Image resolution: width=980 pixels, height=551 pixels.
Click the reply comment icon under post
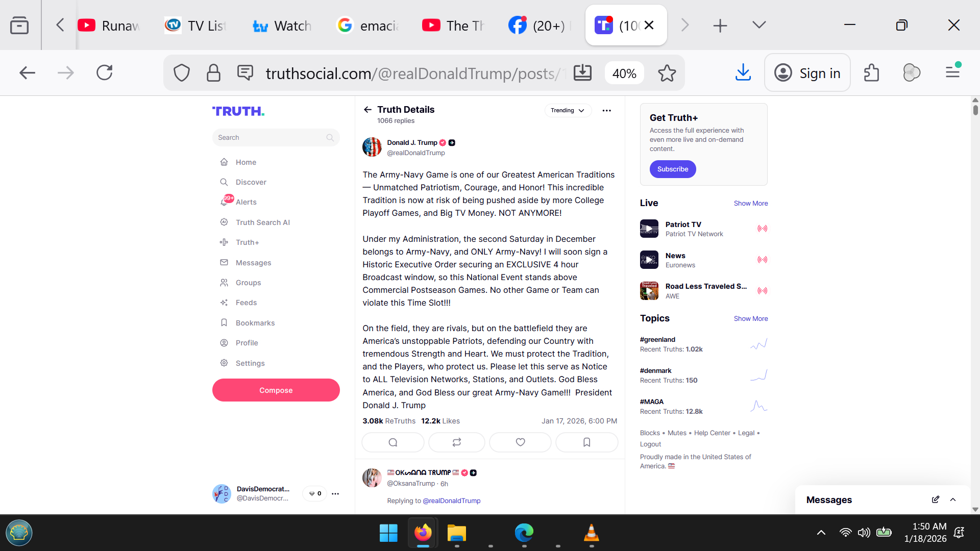coord(393,442)
